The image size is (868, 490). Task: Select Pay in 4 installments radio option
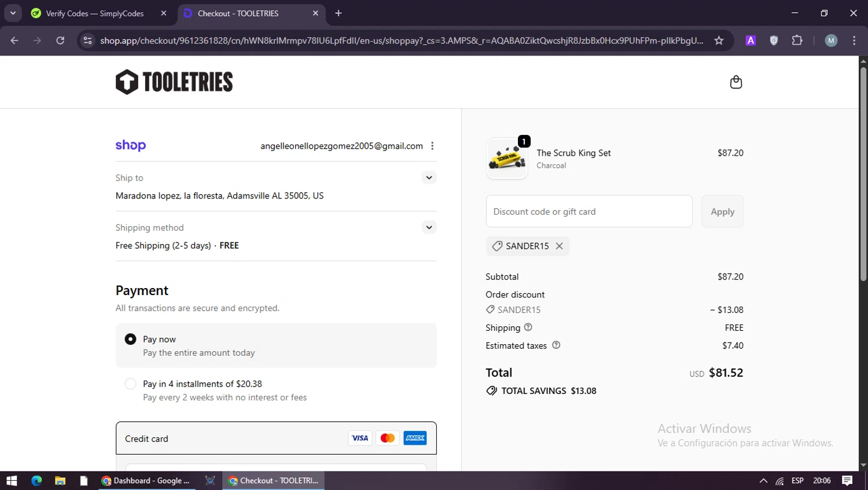(131, 384)
